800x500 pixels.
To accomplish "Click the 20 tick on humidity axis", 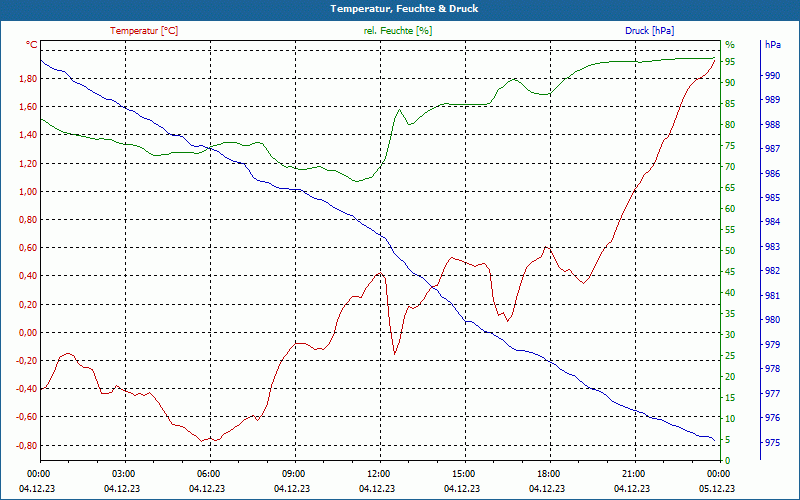I will [730, 377].
